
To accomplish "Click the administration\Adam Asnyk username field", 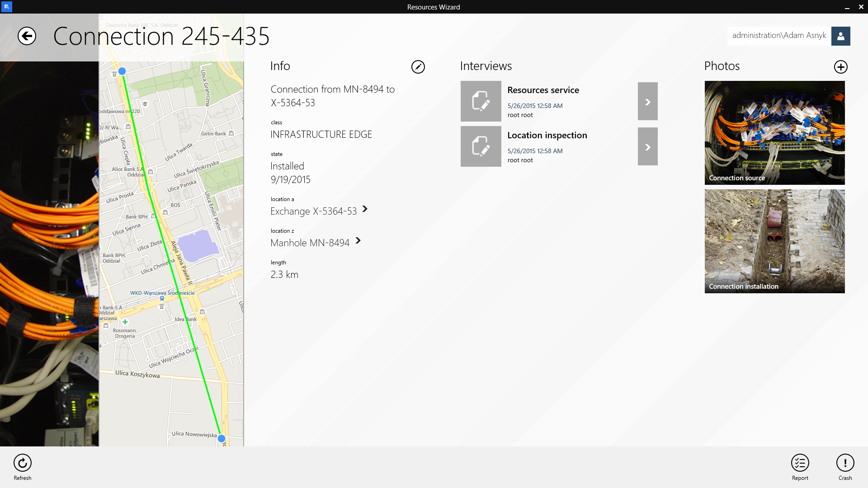I will coord(778,36).
